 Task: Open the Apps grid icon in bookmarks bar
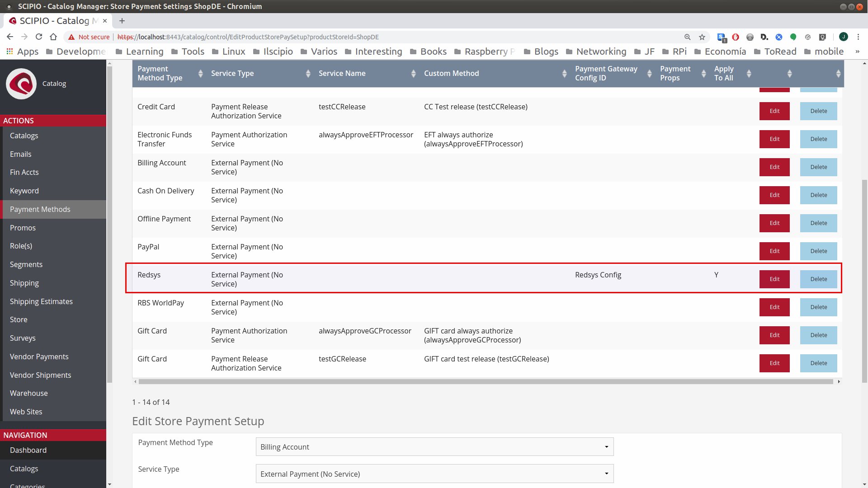[9, 52]
